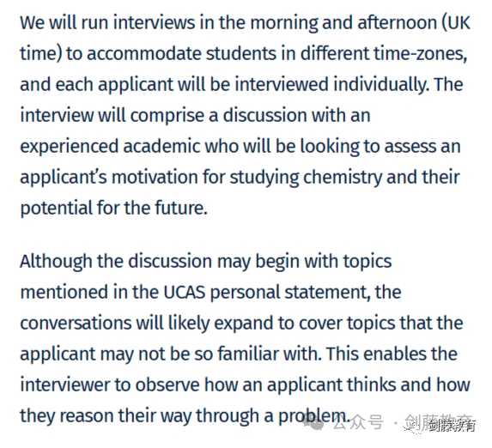
Task: Click 'We will run interviews' opening words
Action: coord(107,22)
